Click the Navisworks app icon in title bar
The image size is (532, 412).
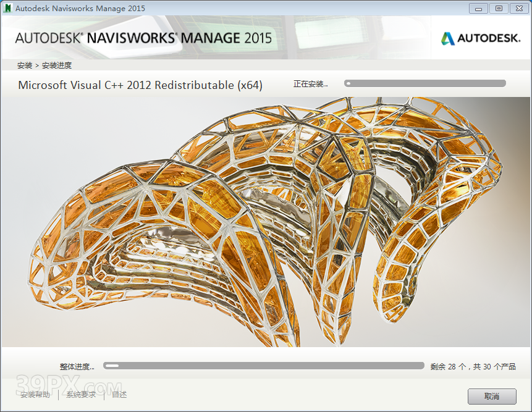(x=7, y=8)
